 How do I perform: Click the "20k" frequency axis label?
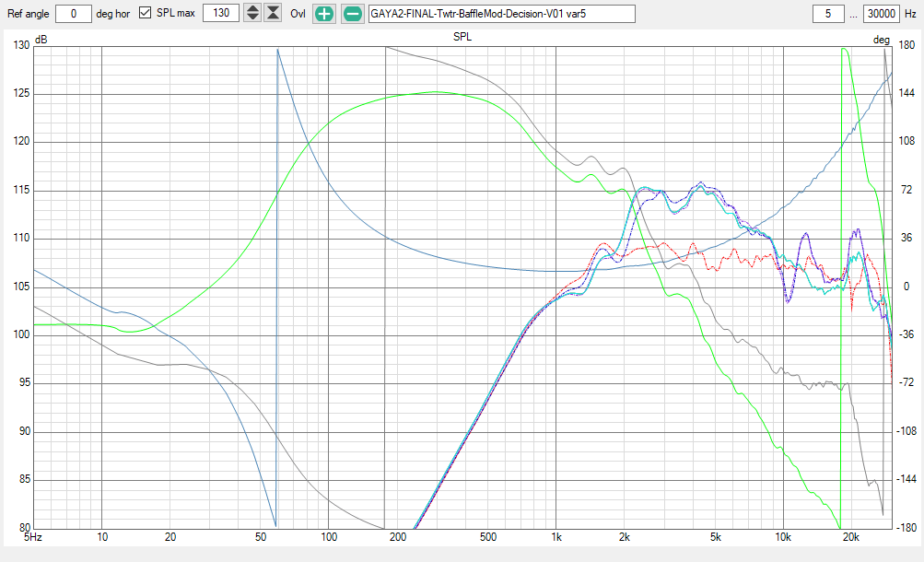coord(851,537)
